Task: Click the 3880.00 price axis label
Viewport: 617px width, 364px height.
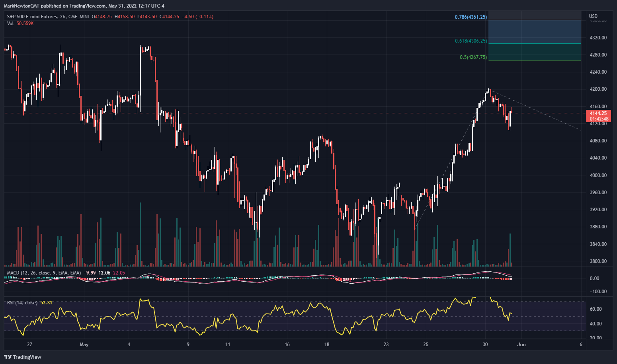Action: [x=599, y=227]
